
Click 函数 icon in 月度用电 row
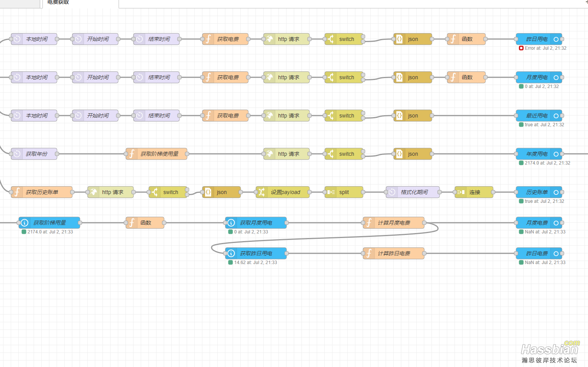tap(453, 77)
